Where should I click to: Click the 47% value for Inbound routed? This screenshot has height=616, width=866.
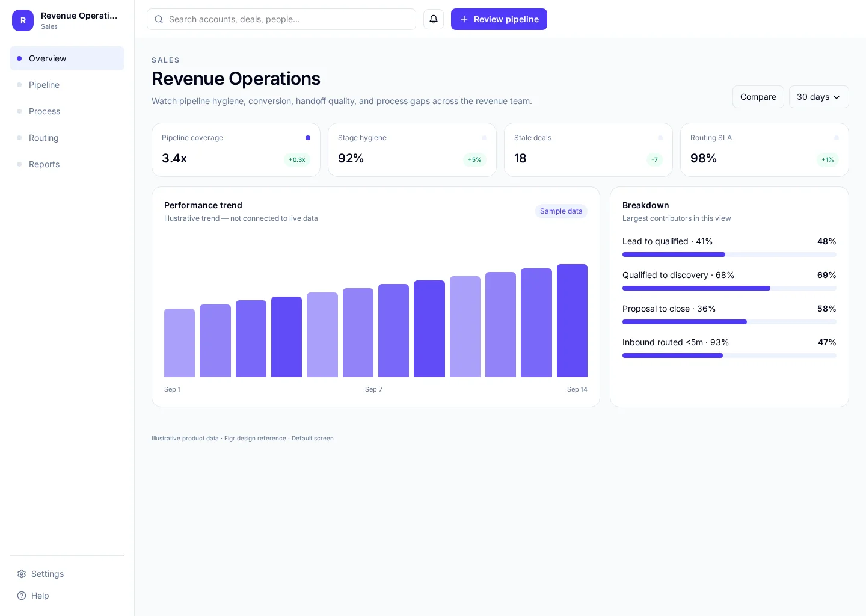[827, 342]
